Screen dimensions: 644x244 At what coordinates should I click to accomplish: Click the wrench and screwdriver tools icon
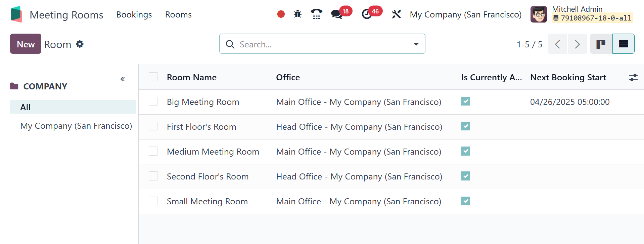396,14
